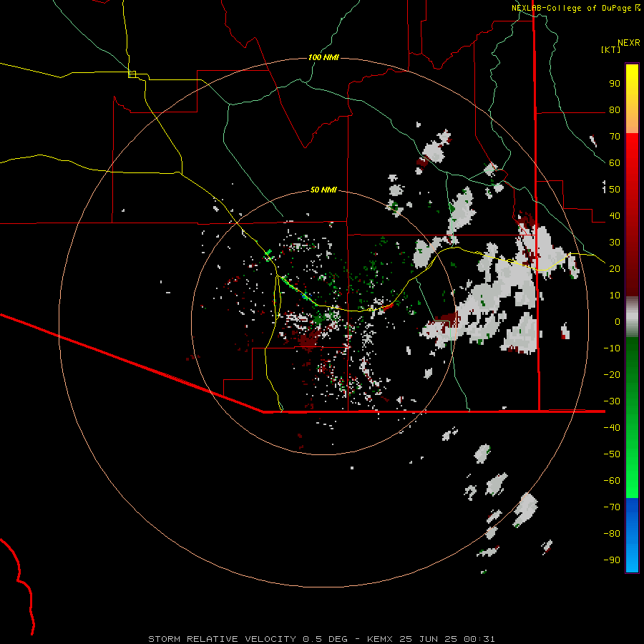Click the -90 value on velocity scale
The width and height of the screenshot is (644, 644).
point(612,560)
